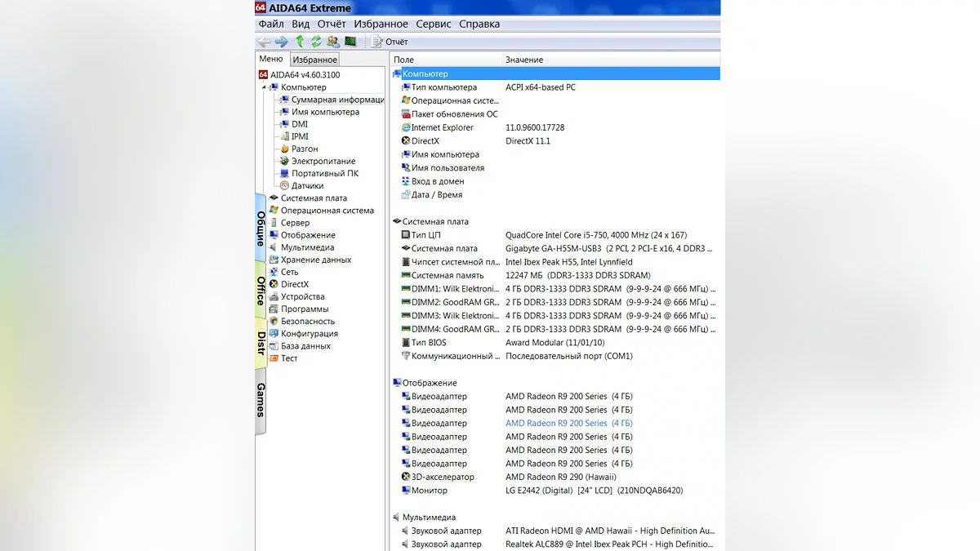980x551 pixels.
Task: Select Хранение данных in the left tree
Action: click(316, 260)
